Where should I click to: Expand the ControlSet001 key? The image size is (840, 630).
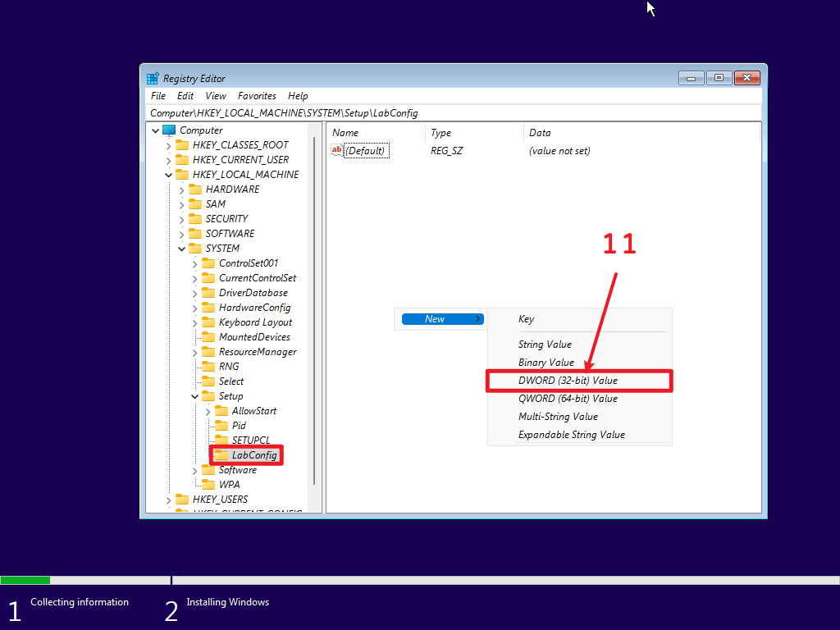[x=195, y=263]
